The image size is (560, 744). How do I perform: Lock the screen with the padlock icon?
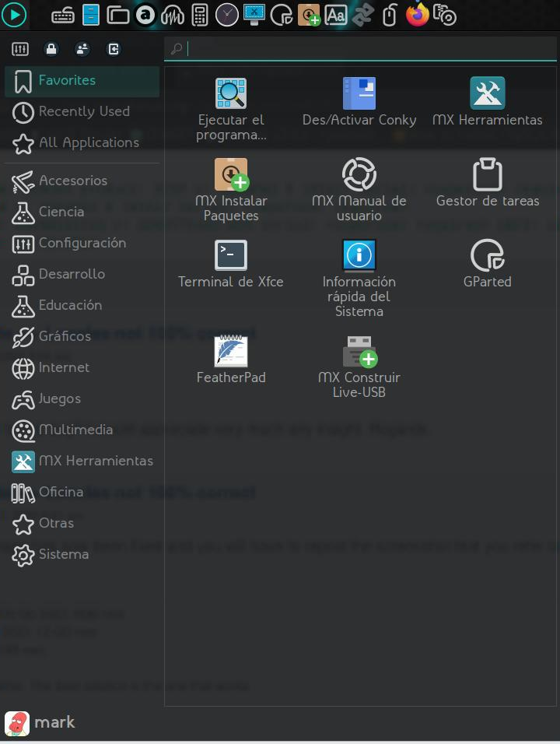(51, 49)
